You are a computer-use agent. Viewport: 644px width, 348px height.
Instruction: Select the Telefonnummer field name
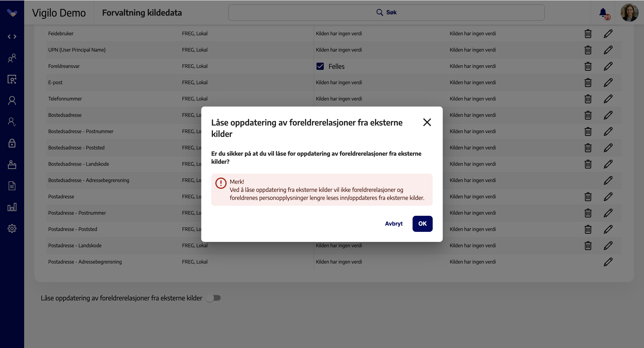[x=65, y=99]
